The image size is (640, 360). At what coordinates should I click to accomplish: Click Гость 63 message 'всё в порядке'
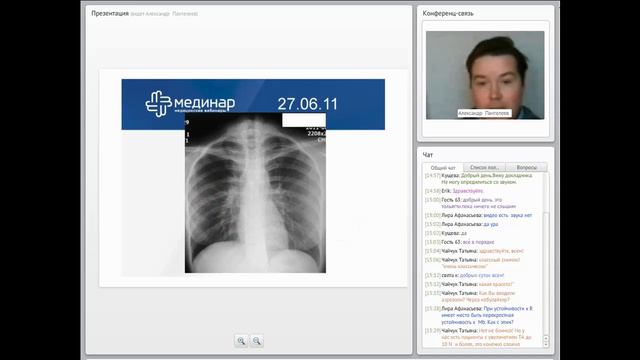coord(478,242)
